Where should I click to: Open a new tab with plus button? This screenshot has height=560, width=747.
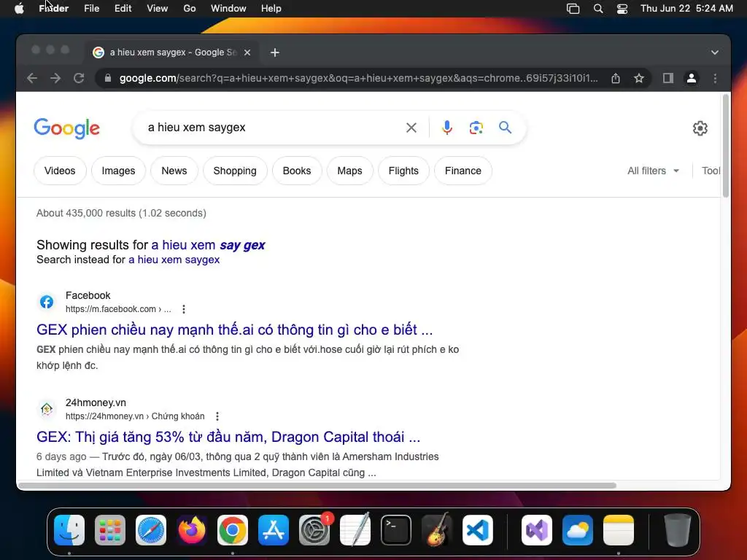pyautogui.click(x=275, y=52)
